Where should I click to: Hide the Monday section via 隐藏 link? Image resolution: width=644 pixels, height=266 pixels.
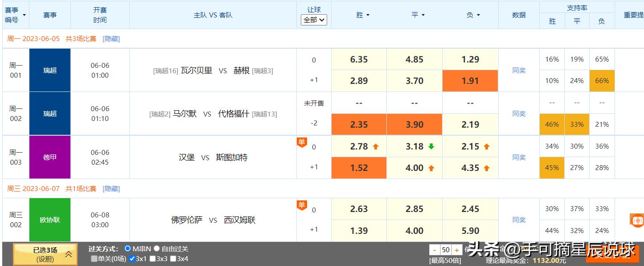pyautogui.click(x=111, y=39)
